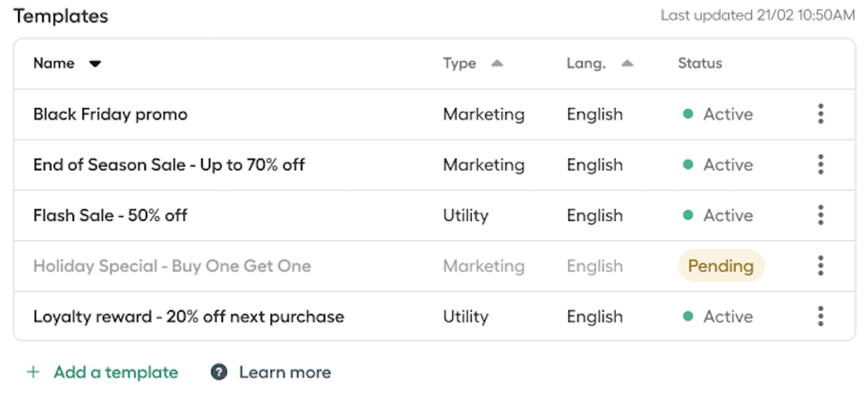The height and width of the screenshot is (401, 868).
Task: Sort by Type using the arrow
Action: [497, 64]
